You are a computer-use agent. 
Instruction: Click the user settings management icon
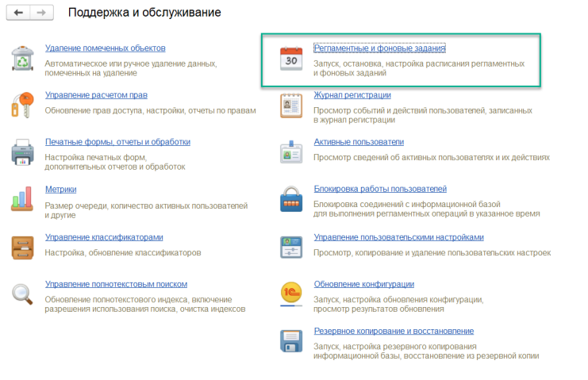tap(291, 246)
